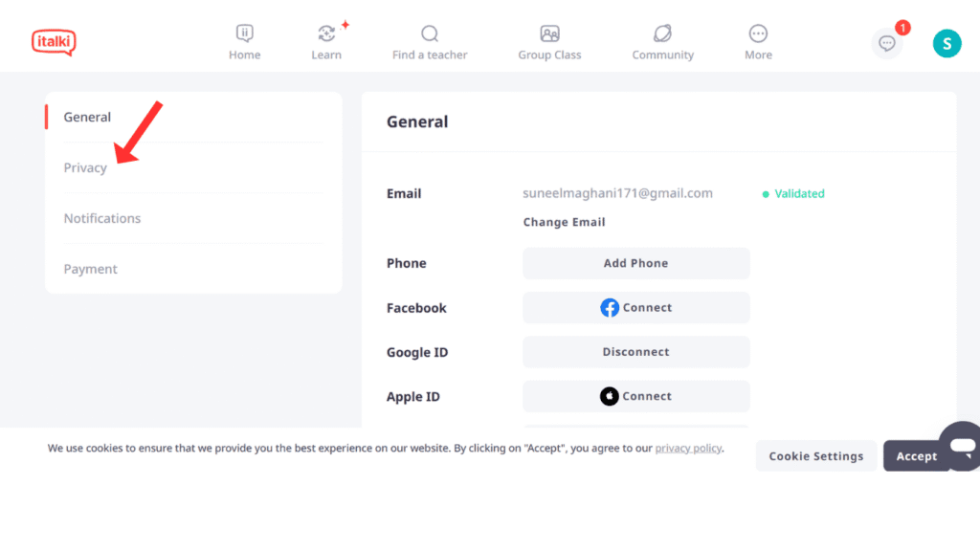Click the Change Email link
The width and height of the screenshot is (980, 551).
(x=564, y=222)
